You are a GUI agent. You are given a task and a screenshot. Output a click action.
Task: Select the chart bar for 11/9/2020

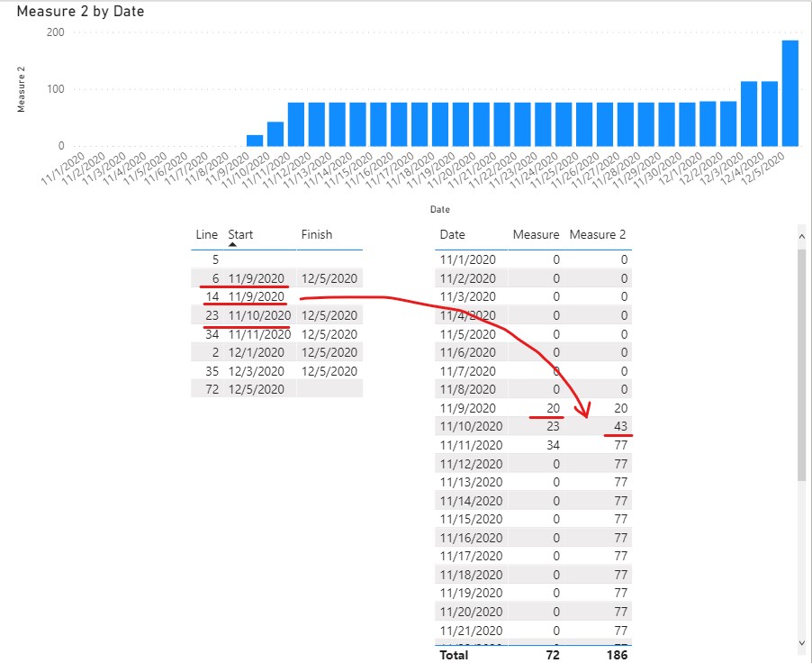click(254, 140)
